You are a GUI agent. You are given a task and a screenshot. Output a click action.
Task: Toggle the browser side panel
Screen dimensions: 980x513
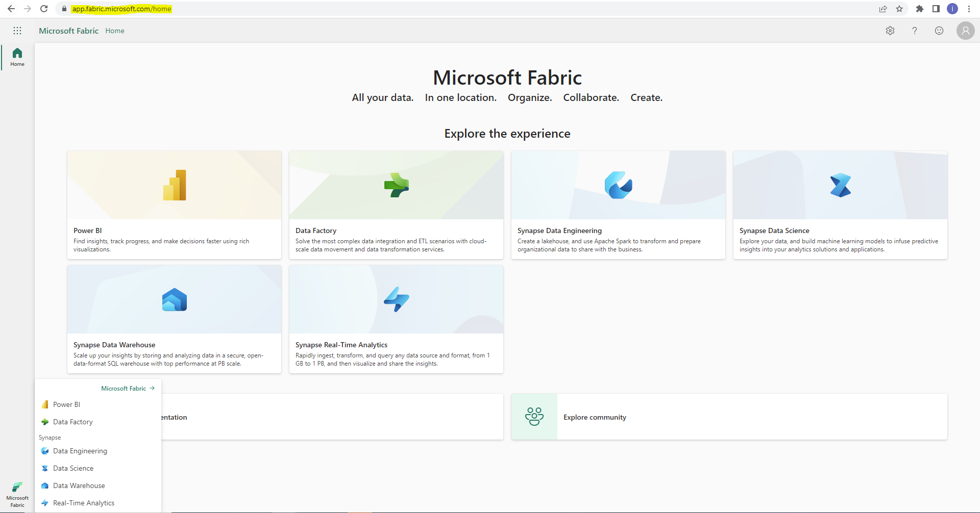pyautogui.click(x=936, y=9)
